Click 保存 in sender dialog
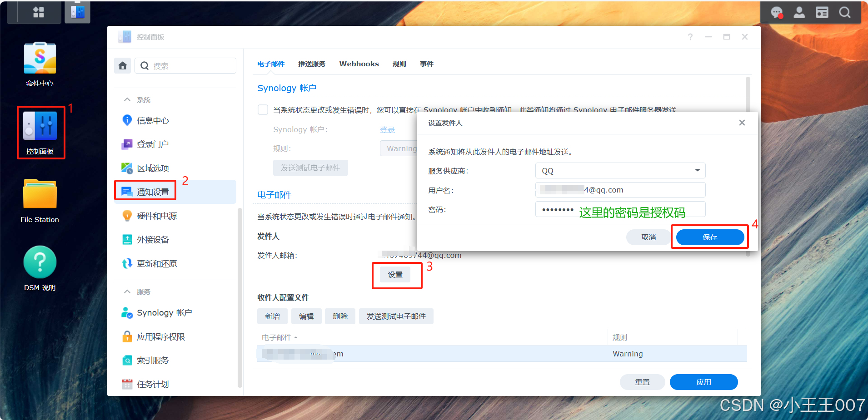 [710, 237]
